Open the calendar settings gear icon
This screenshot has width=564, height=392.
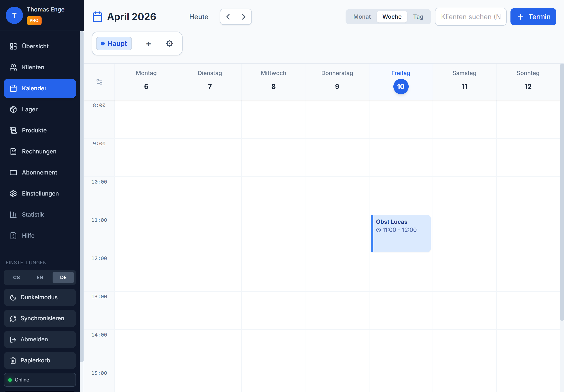[170, 43]
